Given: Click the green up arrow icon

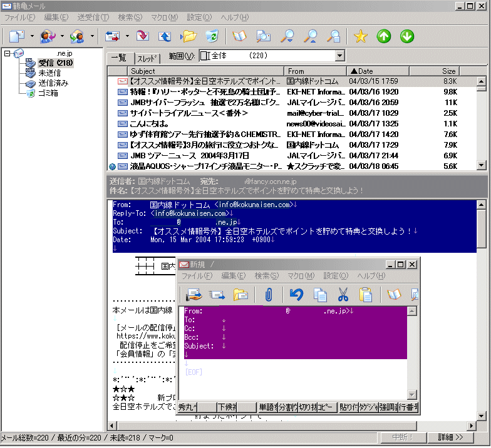Looking at the screenshot, I should pyautogui.click(x=384, y=37).
